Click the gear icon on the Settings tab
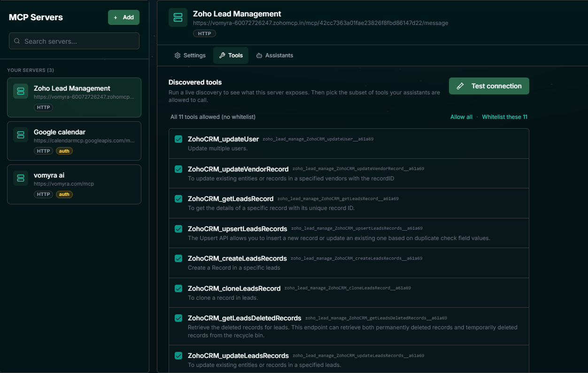Image resolution: width=588 pixels, height=373 pixels. point(178,55)
